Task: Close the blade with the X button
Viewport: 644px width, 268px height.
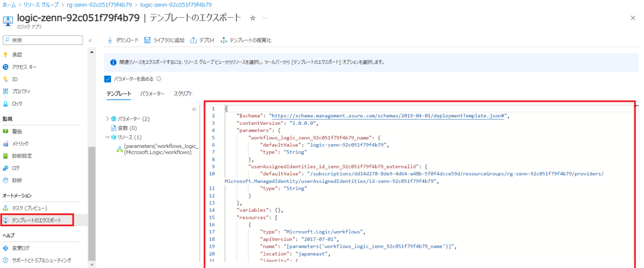Action: tap(633, 18)
